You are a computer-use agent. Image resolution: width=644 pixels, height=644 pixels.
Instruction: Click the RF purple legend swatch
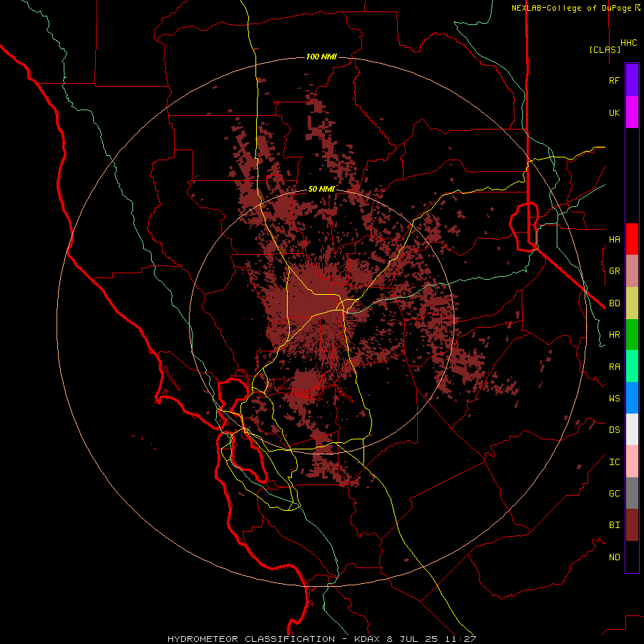632,80
